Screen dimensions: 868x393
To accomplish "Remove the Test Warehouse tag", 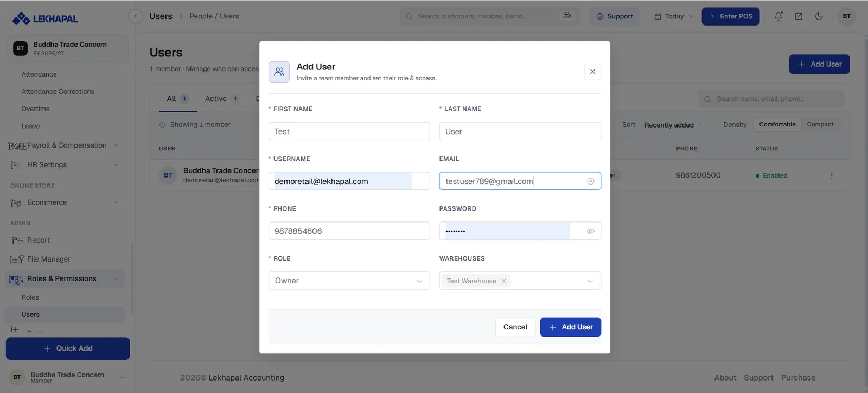I will 503,281.
